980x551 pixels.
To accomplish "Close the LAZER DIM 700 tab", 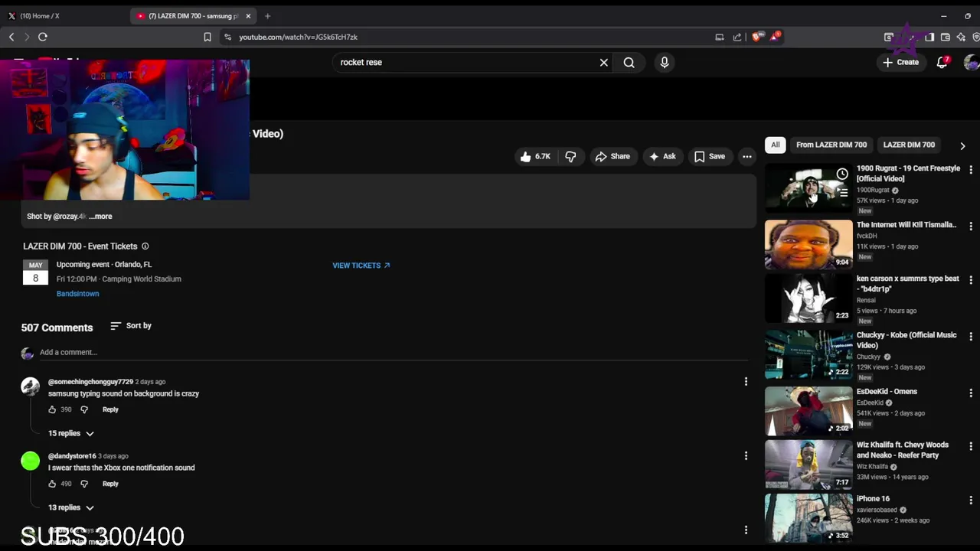I will click(248, 16).
